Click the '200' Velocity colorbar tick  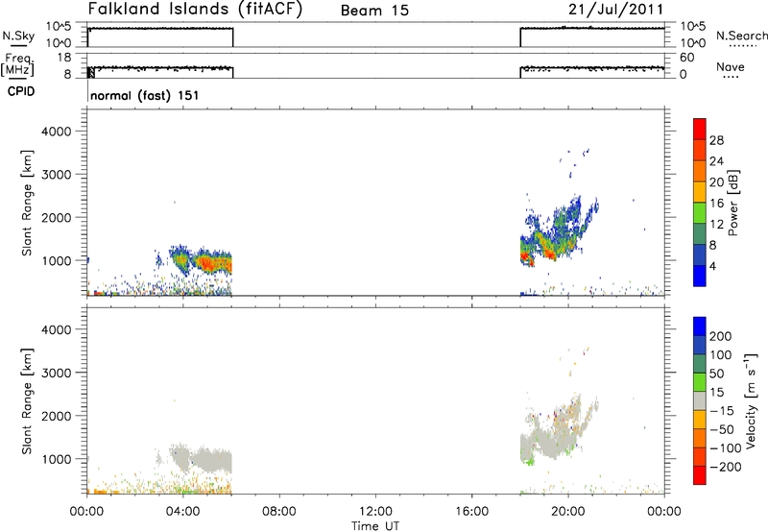point(721,336)
